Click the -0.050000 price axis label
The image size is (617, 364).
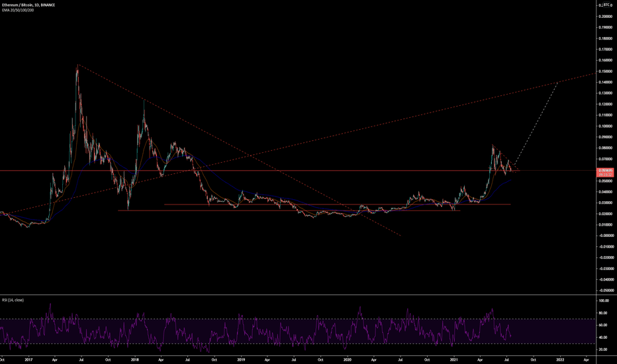[605, 291]
